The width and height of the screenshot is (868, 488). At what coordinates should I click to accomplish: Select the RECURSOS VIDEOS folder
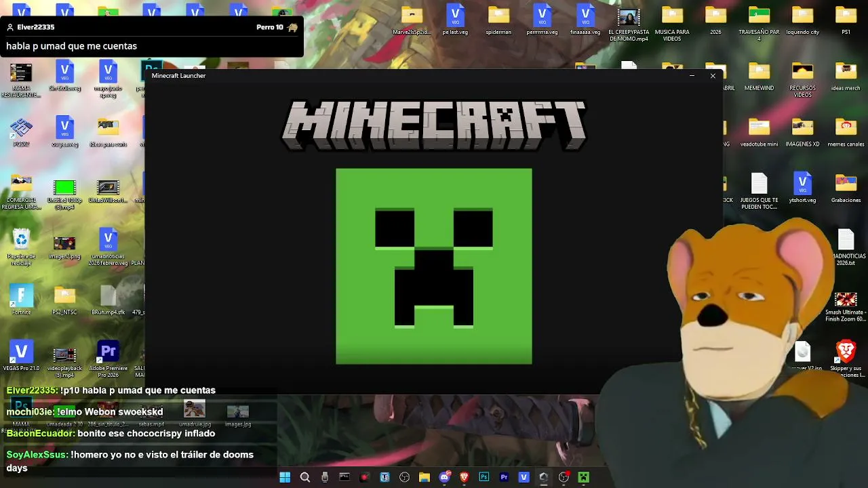click(x=802, y=80)
